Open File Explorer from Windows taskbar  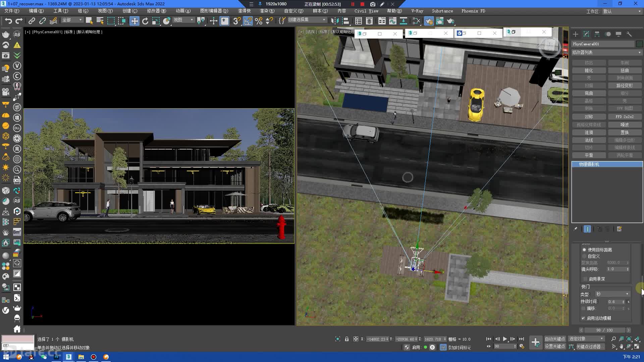[x=81, y=357]
